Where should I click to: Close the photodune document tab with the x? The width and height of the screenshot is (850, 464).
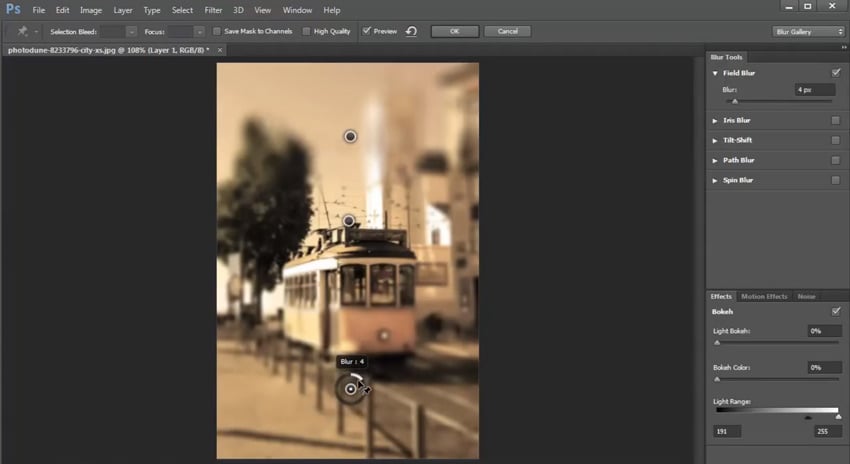coord(220,48)
